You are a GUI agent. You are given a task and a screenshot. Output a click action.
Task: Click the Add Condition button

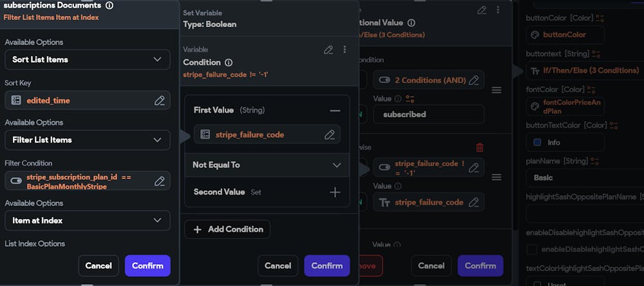click(x=227, y=229)
